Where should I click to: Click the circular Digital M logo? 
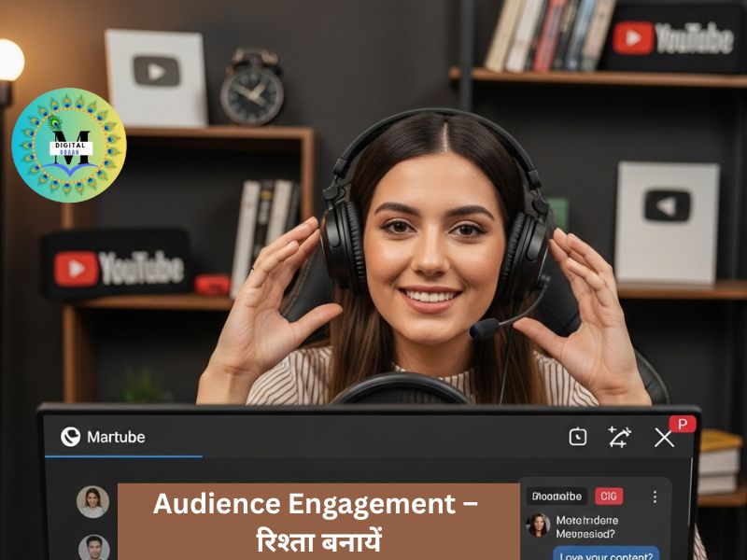coord(69,146)
